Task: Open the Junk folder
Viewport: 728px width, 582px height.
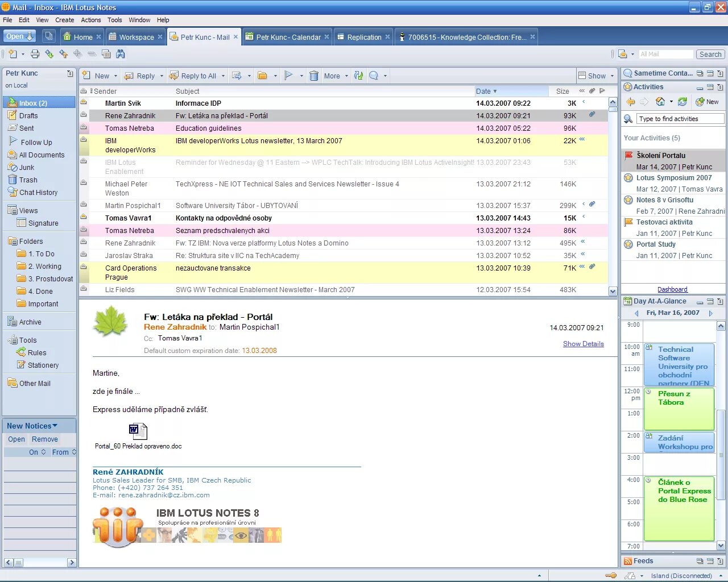Action: 27,167
